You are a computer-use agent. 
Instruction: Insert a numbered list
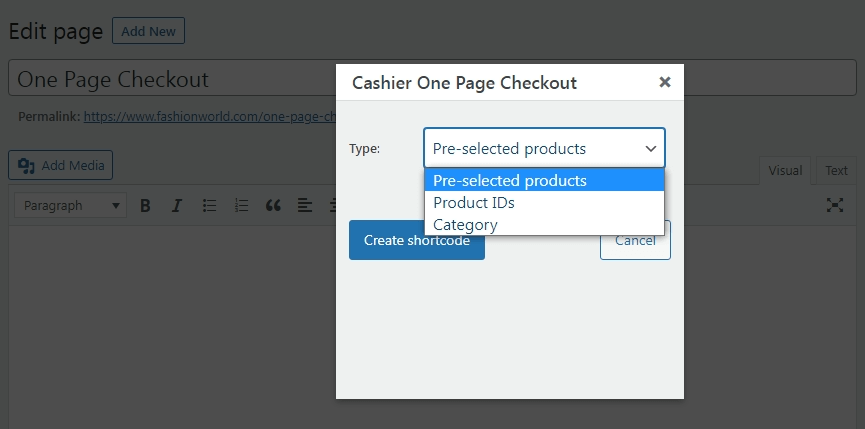click(241, 206)
